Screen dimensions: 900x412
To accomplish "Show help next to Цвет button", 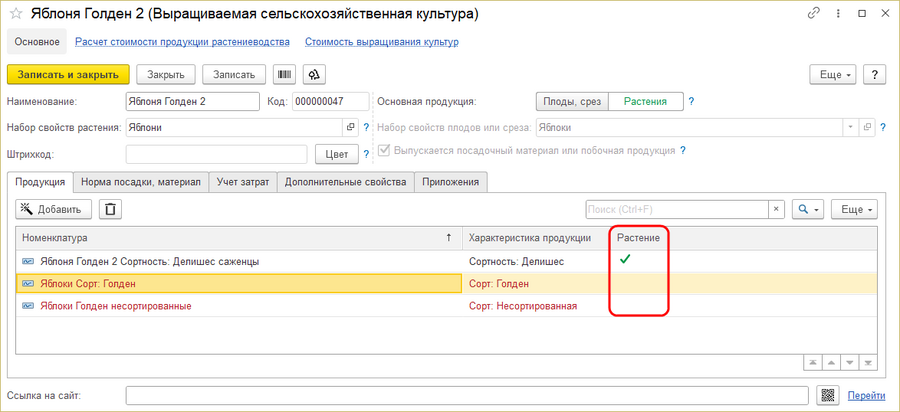I will coord(366,154).
